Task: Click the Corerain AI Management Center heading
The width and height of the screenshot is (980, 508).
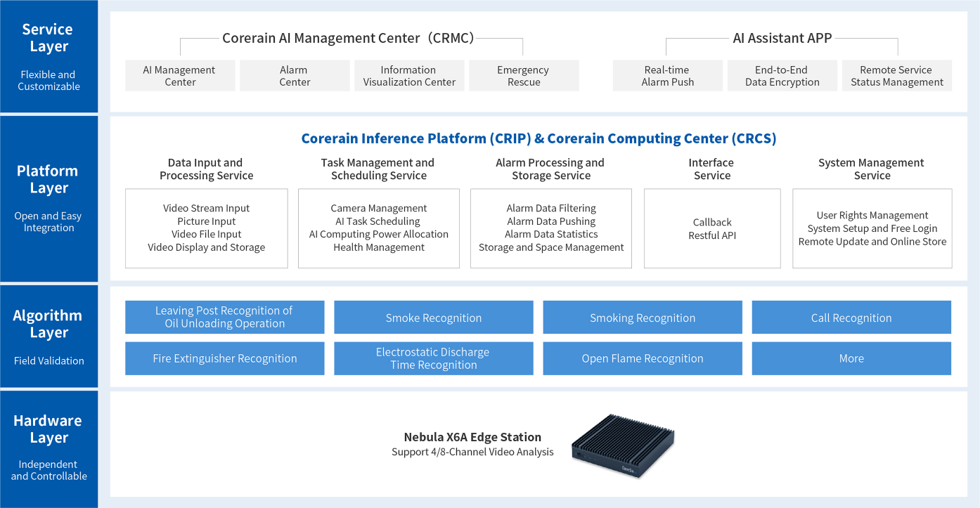Action: [348, 38]
